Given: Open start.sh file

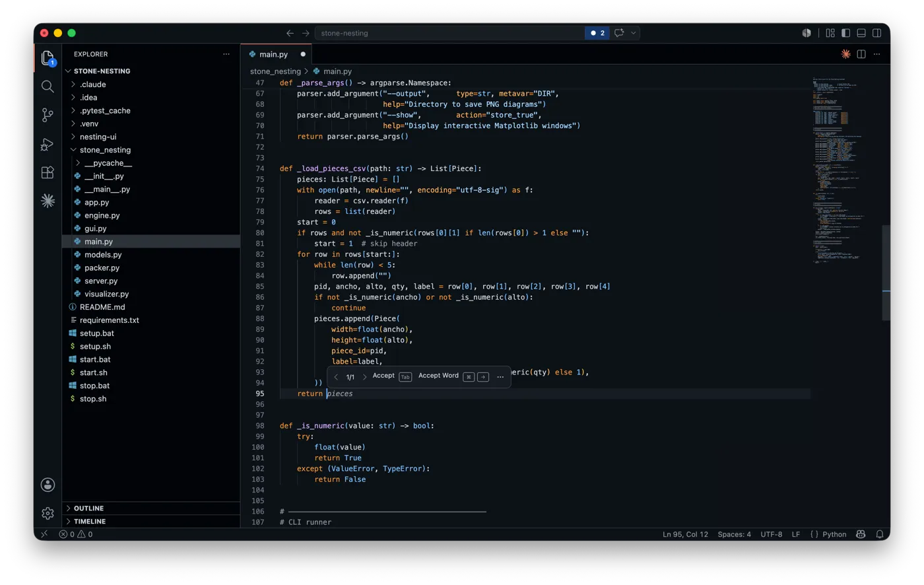Looking at the screenshot, I should tap(93, 372).
